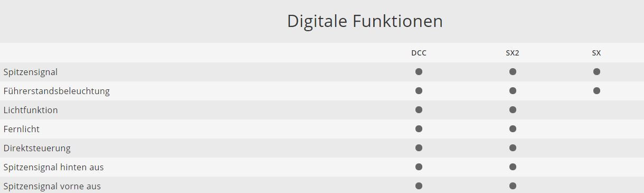Click the Digitale Funktionen heading
This screenshot has width=644, height=193.
[365, 21]
